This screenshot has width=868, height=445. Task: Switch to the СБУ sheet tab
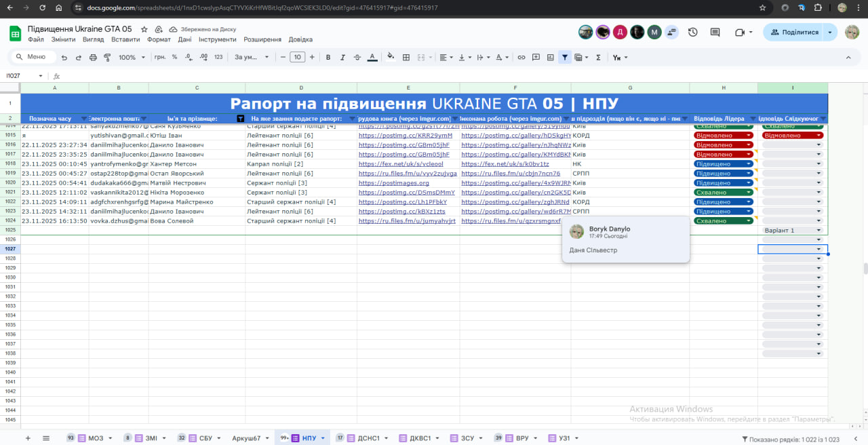205,438
